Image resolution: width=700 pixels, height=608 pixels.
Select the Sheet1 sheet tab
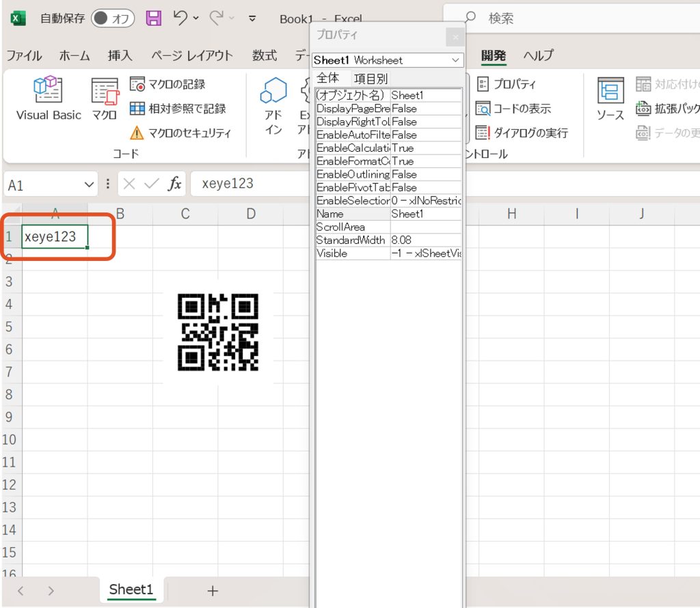(x=131, y=590)
